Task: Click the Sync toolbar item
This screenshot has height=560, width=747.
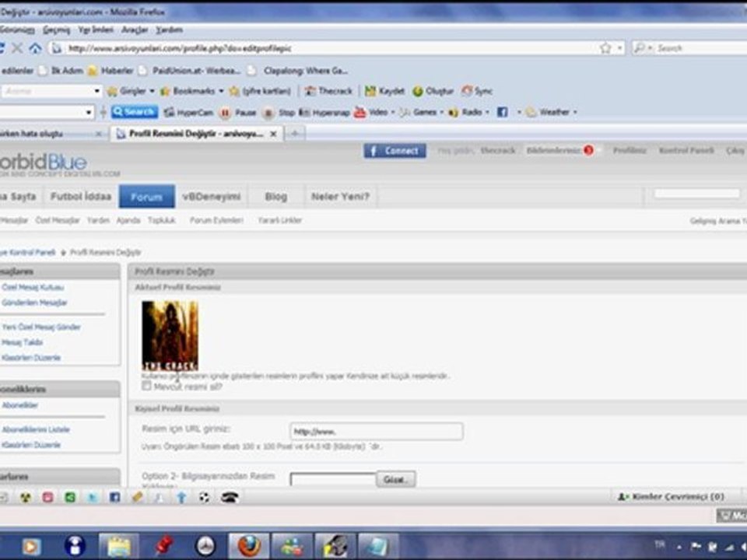Action: 477,91
